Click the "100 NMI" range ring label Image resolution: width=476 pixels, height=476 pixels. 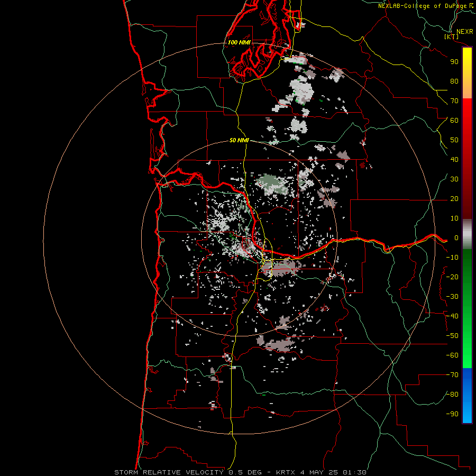(x=239, y=42)
